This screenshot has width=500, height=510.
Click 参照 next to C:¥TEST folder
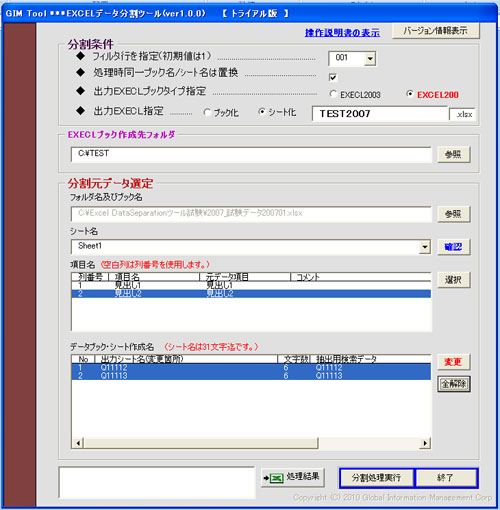(453, 154)
